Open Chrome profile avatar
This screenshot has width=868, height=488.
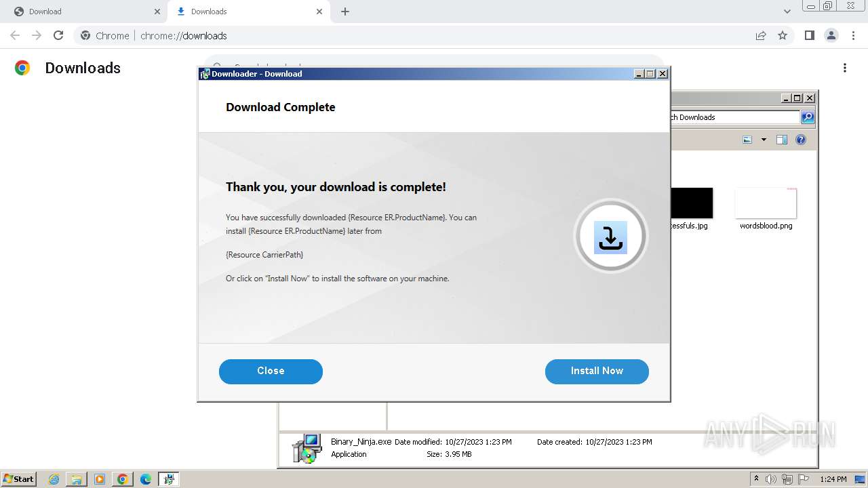[831, 35]
